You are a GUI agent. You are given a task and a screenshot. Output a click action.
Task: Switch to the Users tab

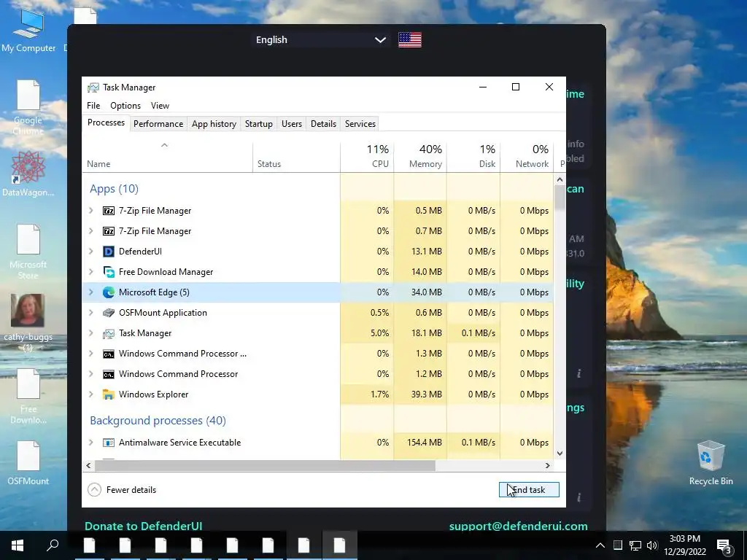click(x=292, y=124)
